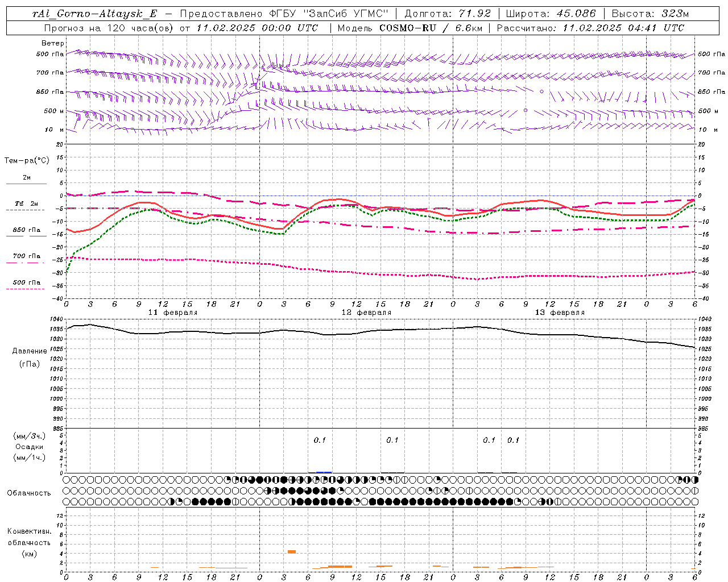Screen dimensions: 728x582
Task: Click the (мм/3ч.) precipitation unit label
Action: 30,436
